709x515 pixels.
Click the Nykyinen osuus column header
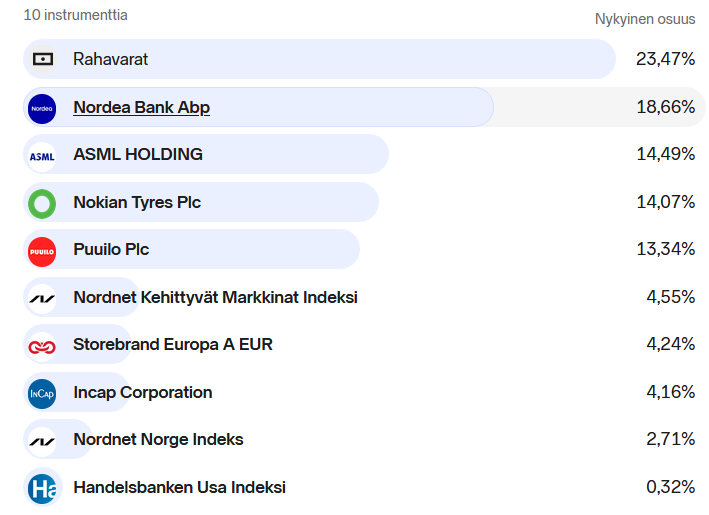(645, 19)
